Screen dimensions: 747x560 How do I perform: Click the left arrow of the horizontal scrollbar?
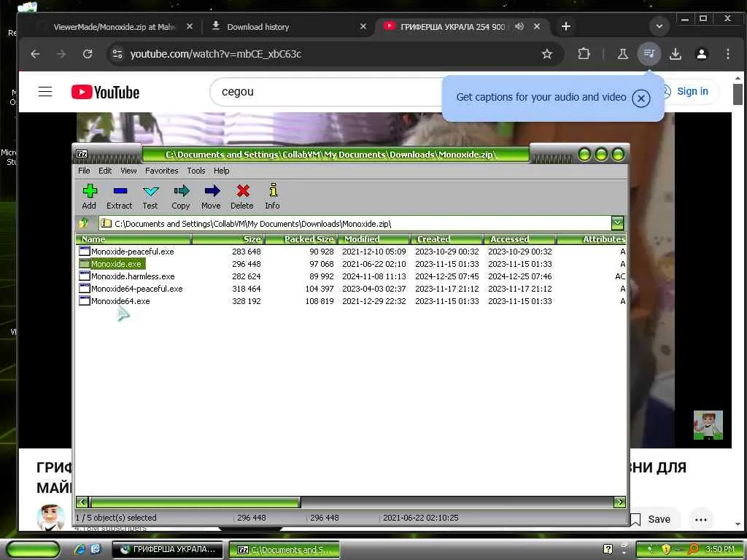82,502
